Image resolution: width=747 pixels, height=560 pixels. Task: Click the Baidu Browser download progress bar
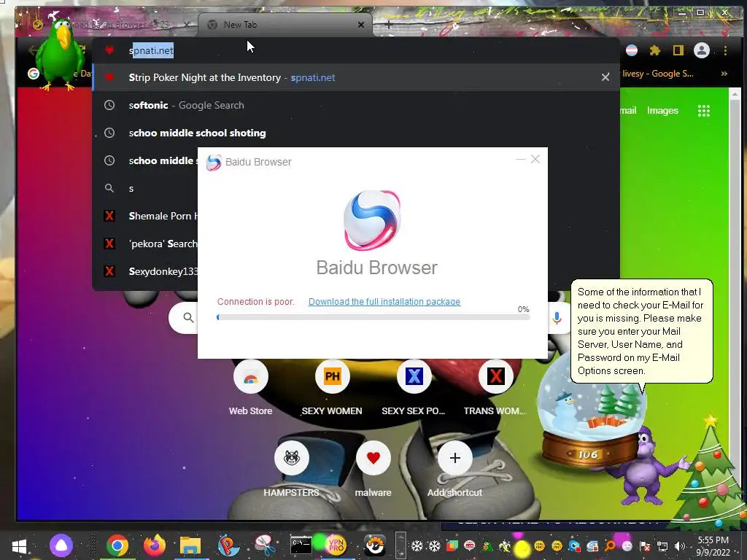[x=373, y=317]
